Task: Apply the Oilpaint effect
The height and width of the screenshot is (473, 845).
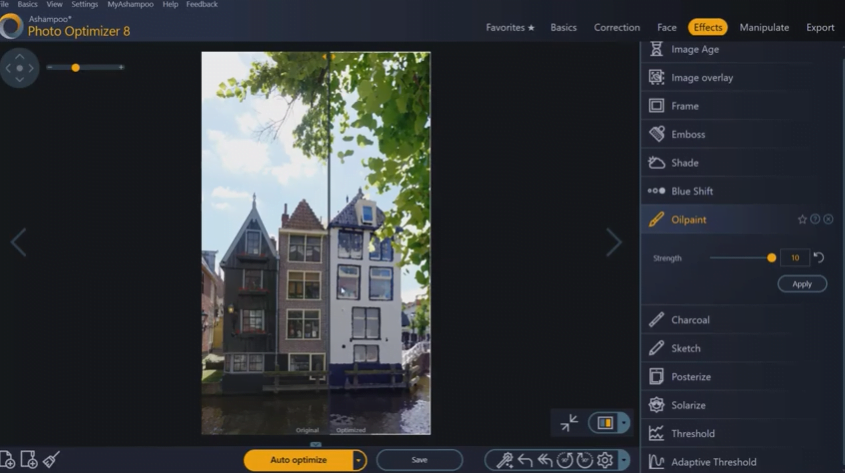Action: pos(802,284)
